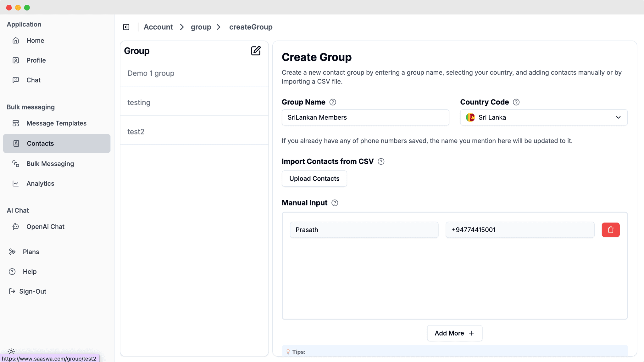
Task: Click the edit pencil icon in Group panel
Action: tap(256, 51)
